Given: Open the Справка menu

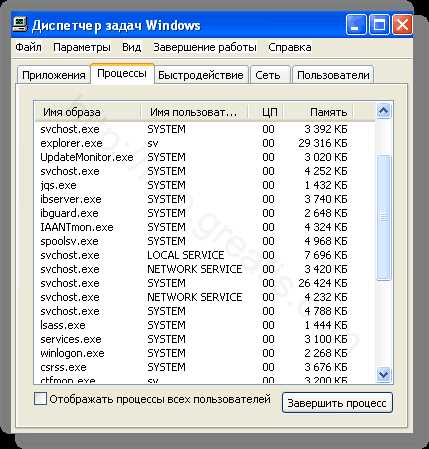Looking at the screenshot, I should click(290, 47).
